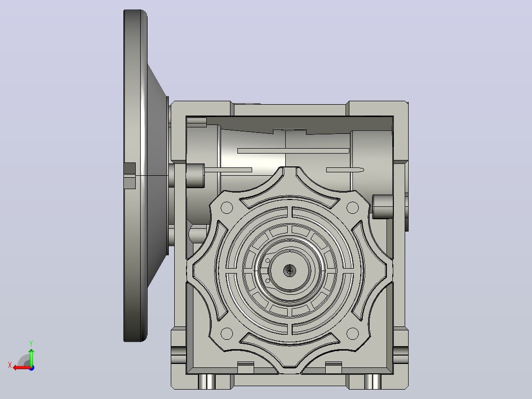Select the lower-right bolt hole on output cover

[x=352, y=333]
